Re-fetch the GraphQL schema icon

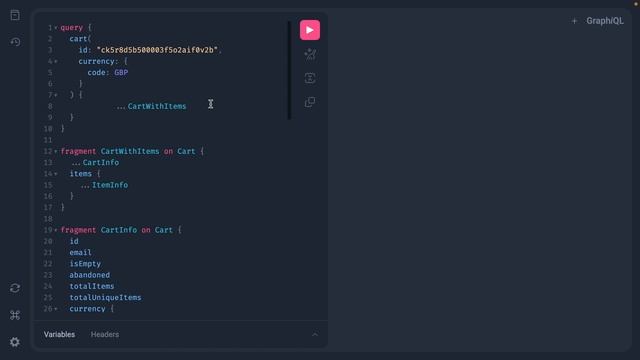15,288
